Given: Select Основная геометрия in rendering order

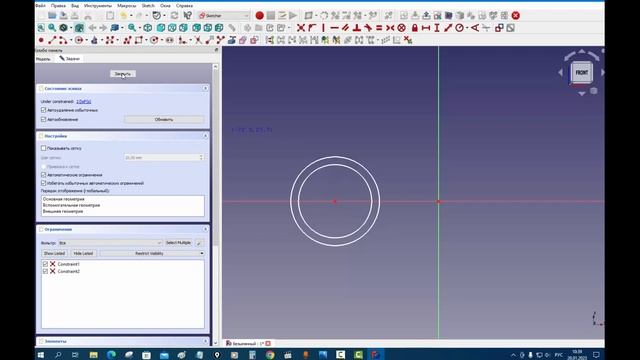Looking at the screenshot, I should 64,199.
